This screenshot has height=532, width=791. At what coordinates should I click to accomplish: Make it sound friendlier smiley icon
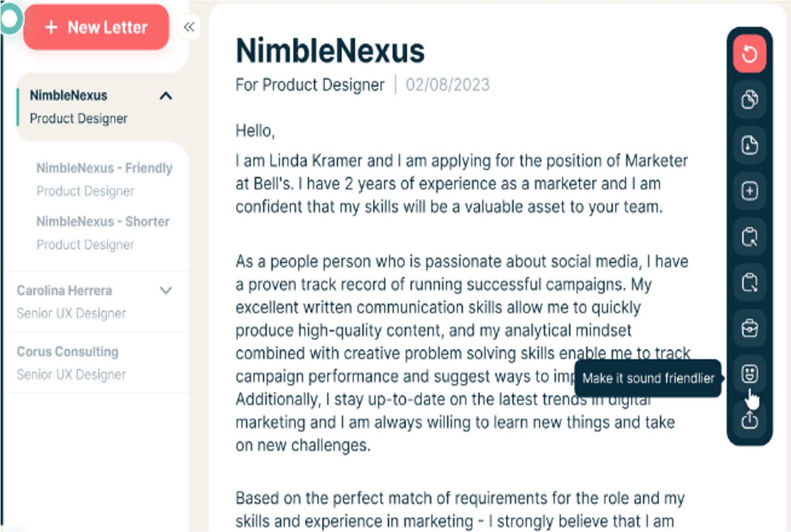[749, 374]
